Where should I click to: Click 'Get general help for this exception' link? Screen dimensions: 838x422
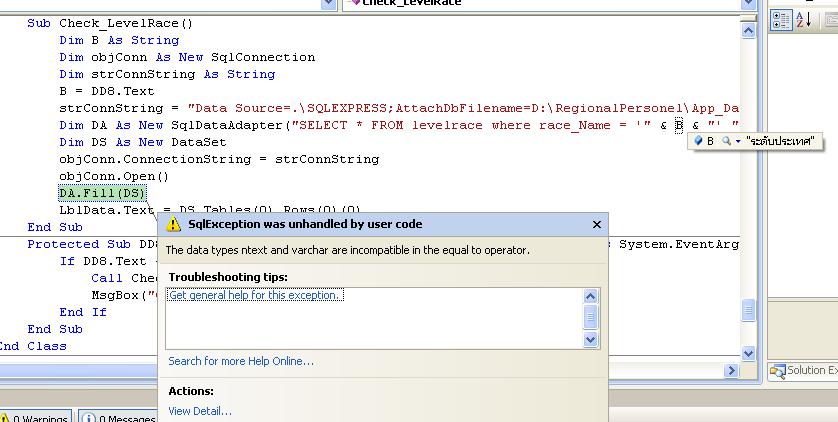pos(254,295)
